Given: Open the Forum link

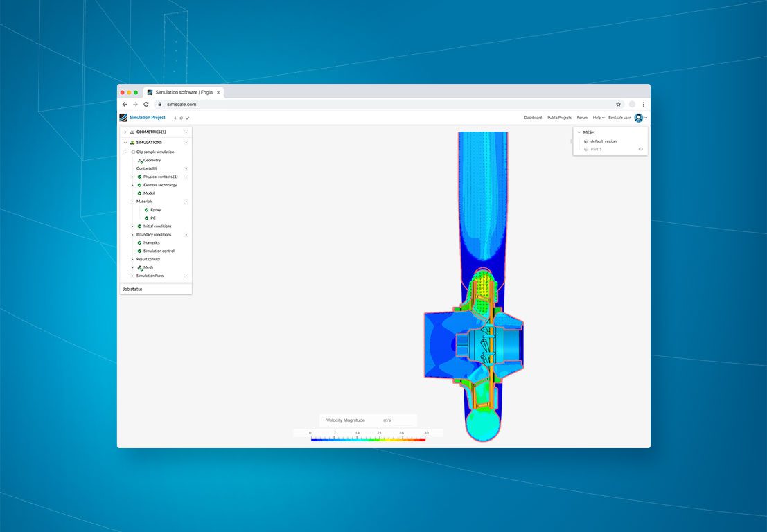Looking at the screenshot, I should coord(582,118).
